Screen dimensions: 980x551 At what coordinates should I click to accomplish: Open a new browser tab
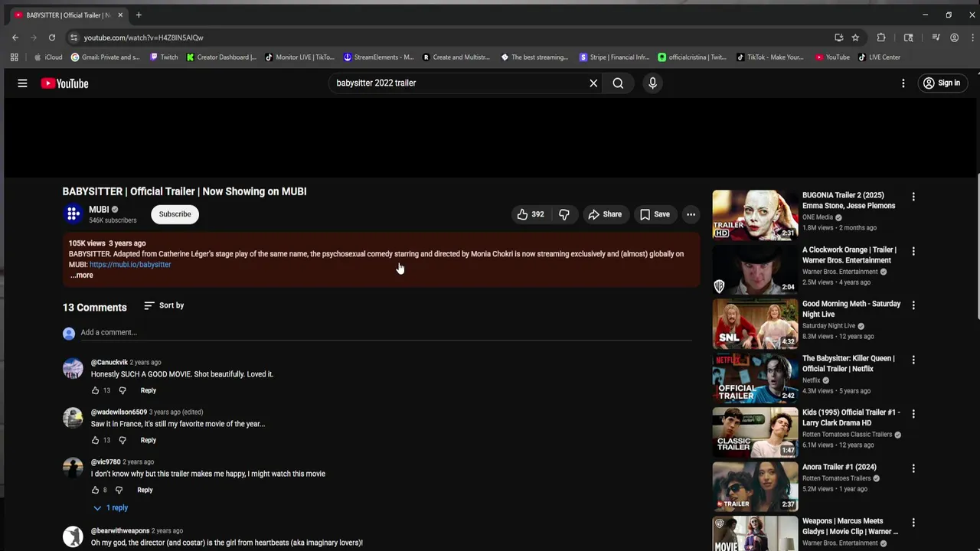(x=139, y=15)
